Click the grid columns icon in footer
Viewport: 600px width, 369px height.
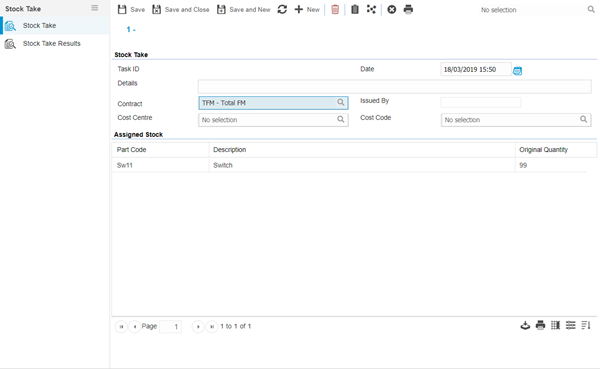point(555,325)
